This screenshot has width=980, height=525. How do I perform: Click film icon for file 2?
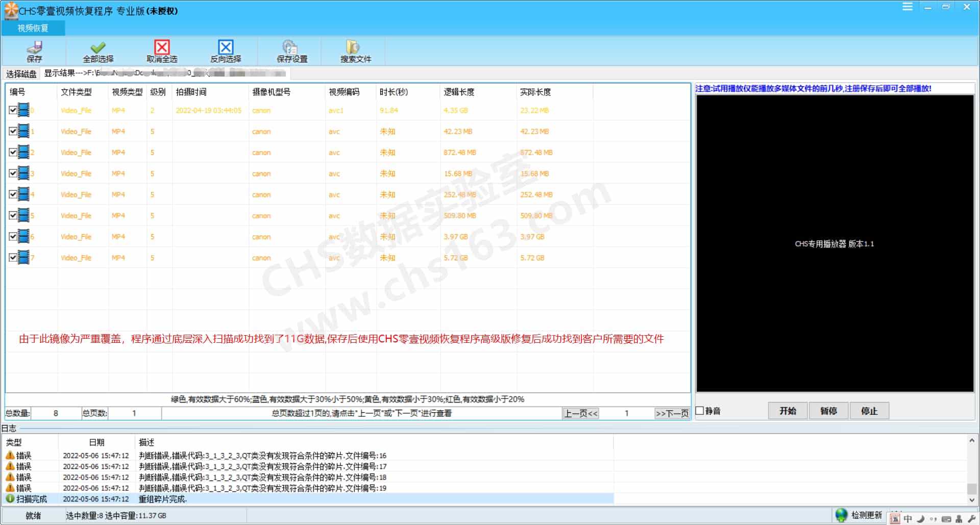[x=23, y=152]
